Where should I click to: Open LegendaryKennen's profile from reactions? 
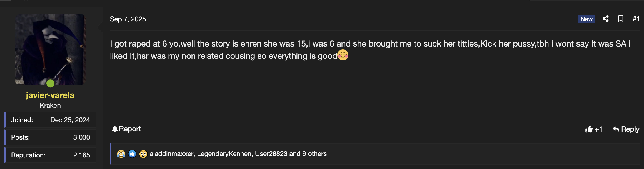(x=224, y=154)
